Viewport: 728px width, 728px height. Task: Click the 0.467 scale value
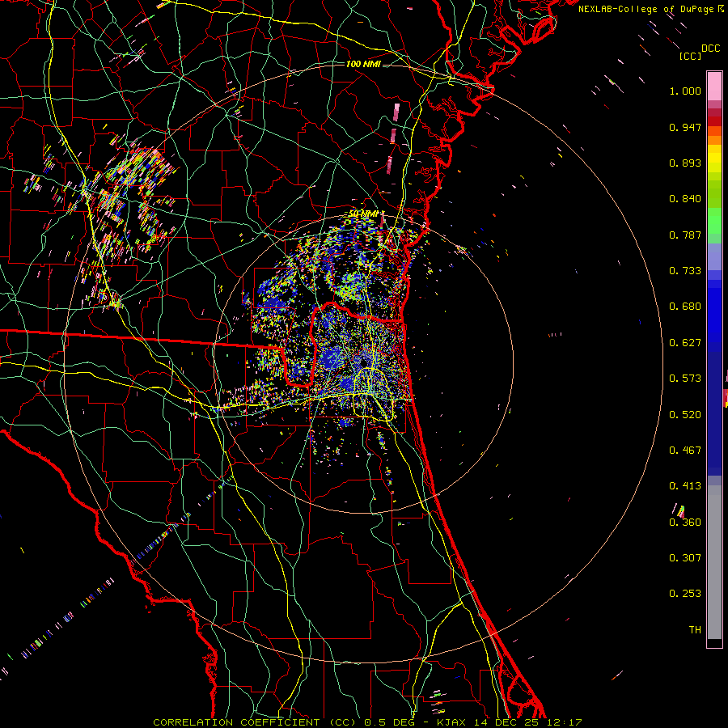pyautogui.click(x=685, y=451)
